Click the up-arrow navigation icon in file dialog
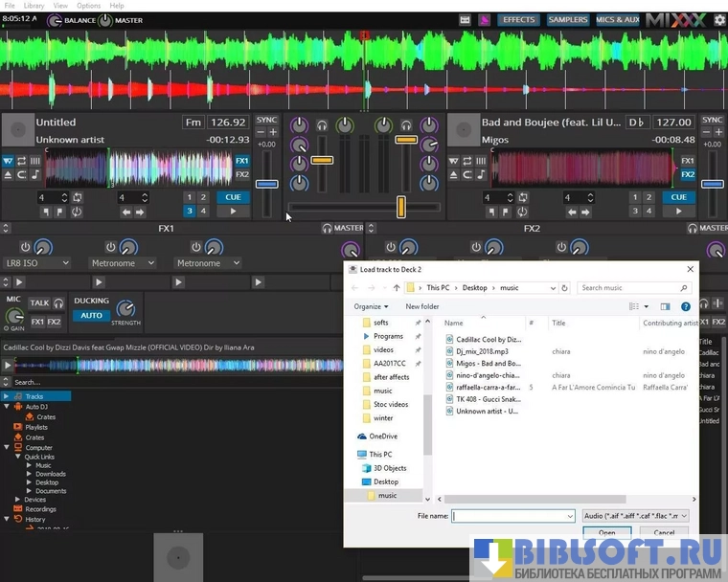This screenshot has width=728, height=582. [397, 287]
